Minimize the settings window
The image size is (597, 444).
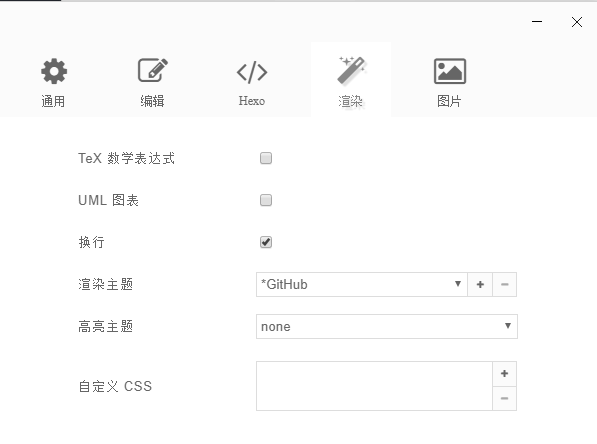click(537, 22)
